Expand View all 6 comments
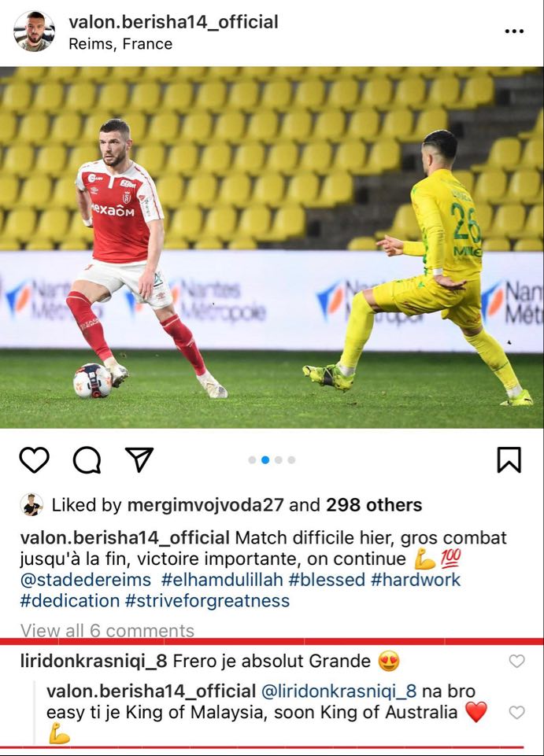Screen dimensions: 544x756 point(107,630)
